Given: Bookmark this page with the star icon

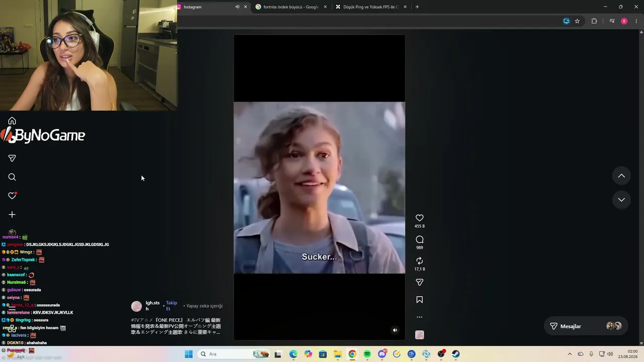Looking at the screenshot, I should point(577,21).
